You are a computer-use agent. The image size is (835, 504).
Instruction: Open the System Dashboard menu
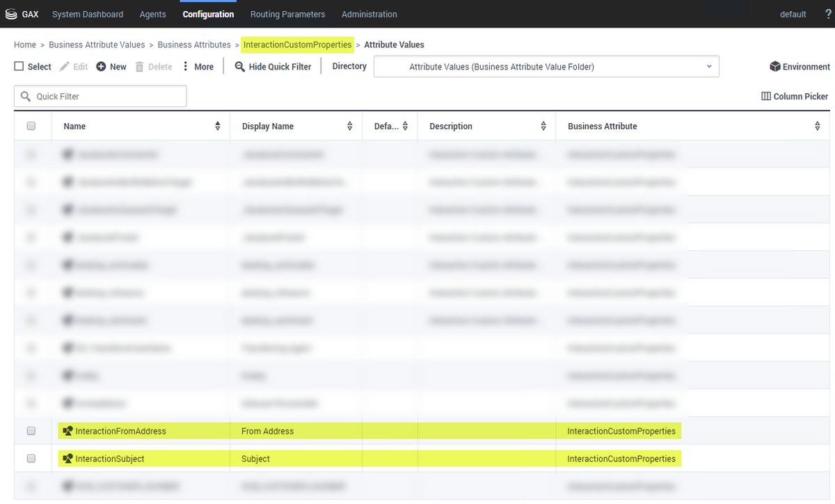(88, 14)
